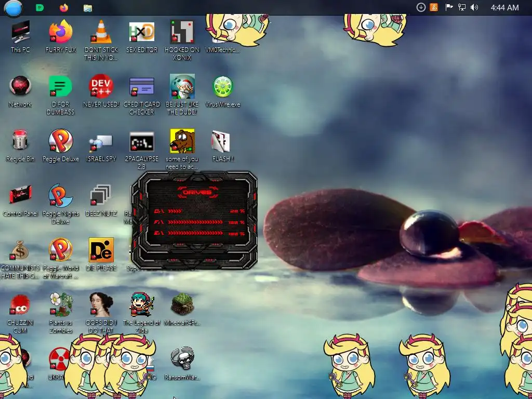Open the network tray icon

[x=462, y=7]
